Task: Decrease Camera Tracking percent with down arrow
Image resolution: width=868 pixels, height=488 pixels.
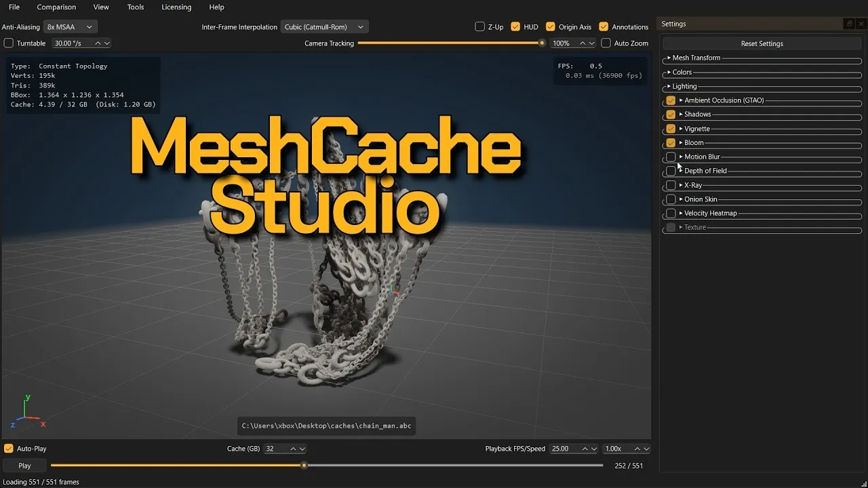Action: (591, 43)
